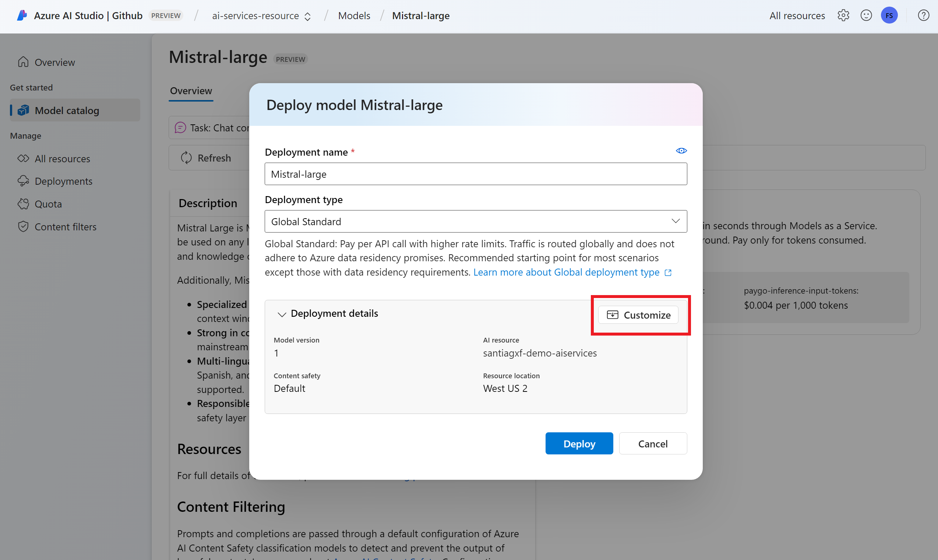938x560 pixels.
Task: Click the smiley feedback icon
Action: pos(866,15)
